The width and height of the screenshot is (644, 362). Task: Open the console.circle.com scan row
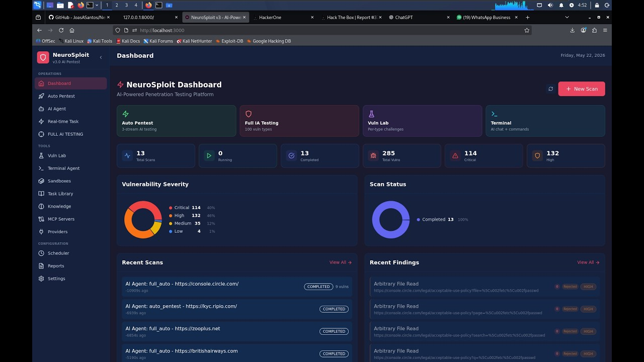pos(237,287)
